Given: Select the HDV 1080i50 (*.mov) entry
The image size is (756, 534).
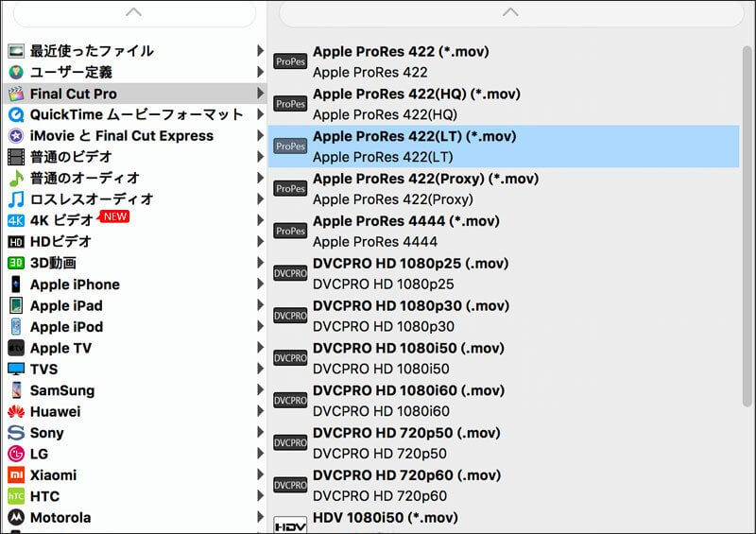Looking at the screenshot, I should (x=504, y=520).
